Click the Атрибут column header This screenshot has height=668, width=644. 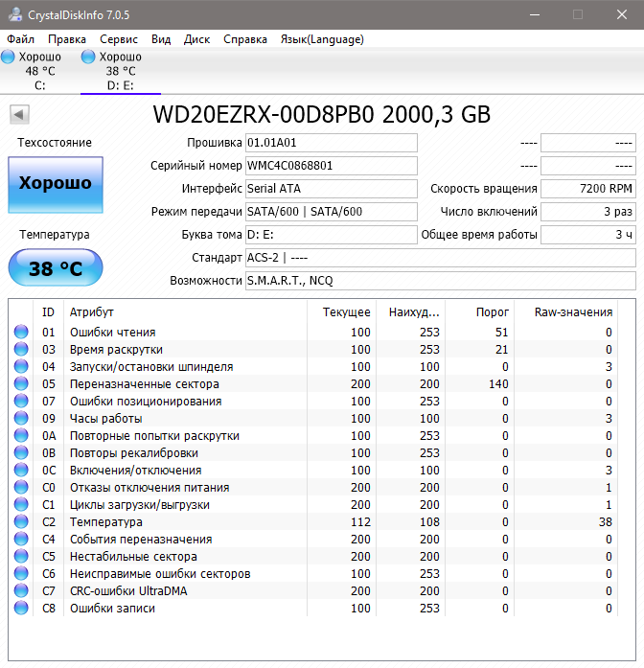pyautogui.click(x=185, y=312)
